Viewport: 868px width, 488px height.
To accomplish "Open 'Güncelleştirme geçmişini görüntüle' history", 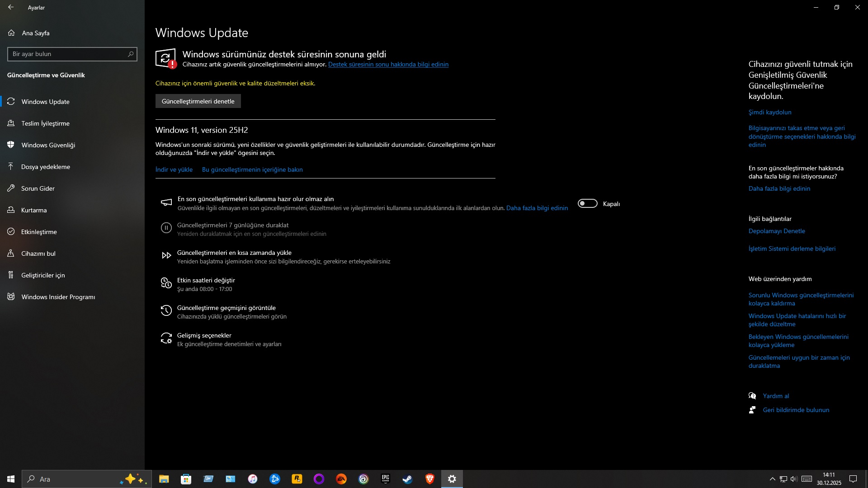I will click(224, 312).
